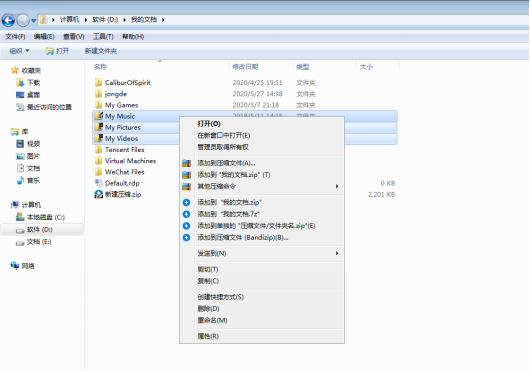The height and width of the screenshot is (371, 530).
Task: Click the 音乐 library note icon
Action: coord(20,180)
